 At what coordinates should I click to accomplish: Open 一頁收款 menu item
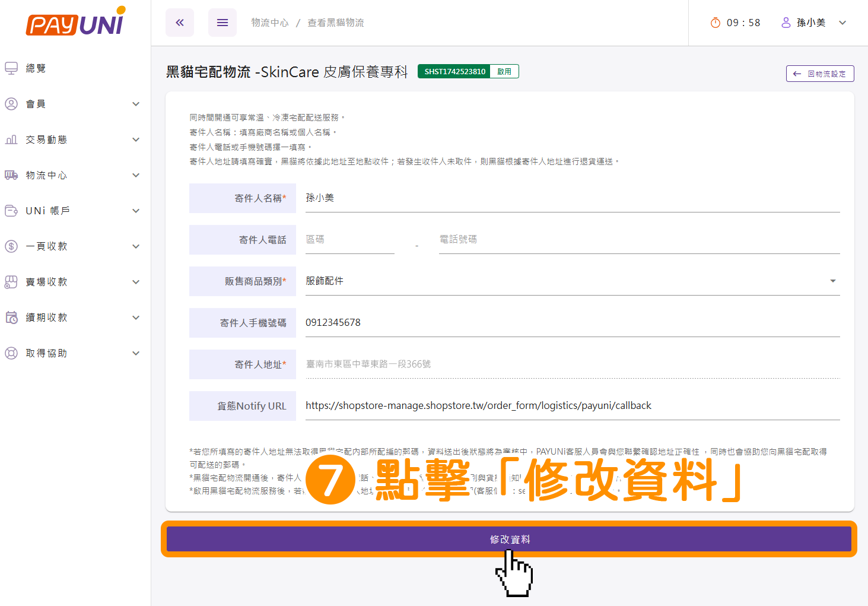coord(75,246)
